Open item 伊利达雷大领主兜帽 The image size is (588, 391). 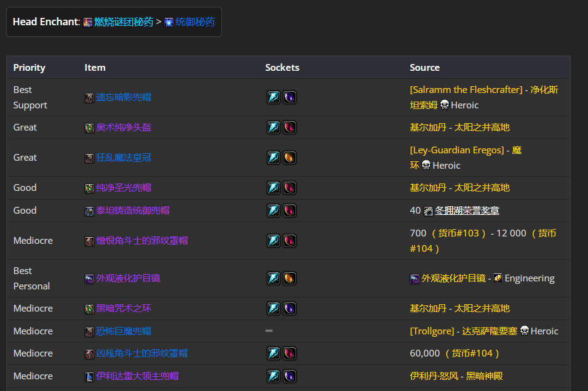click(x=137, y=376)
